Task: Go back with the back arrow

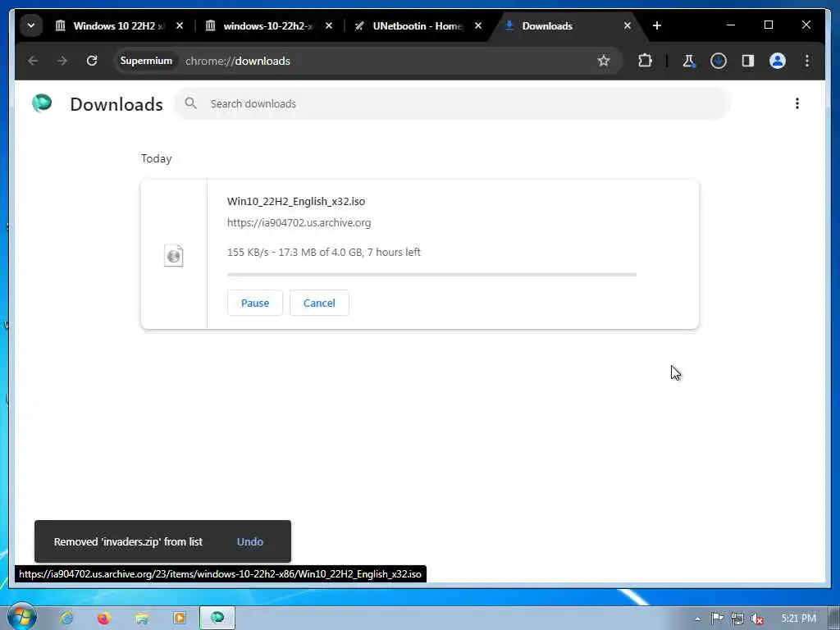Action: click(x=33, y=61)
